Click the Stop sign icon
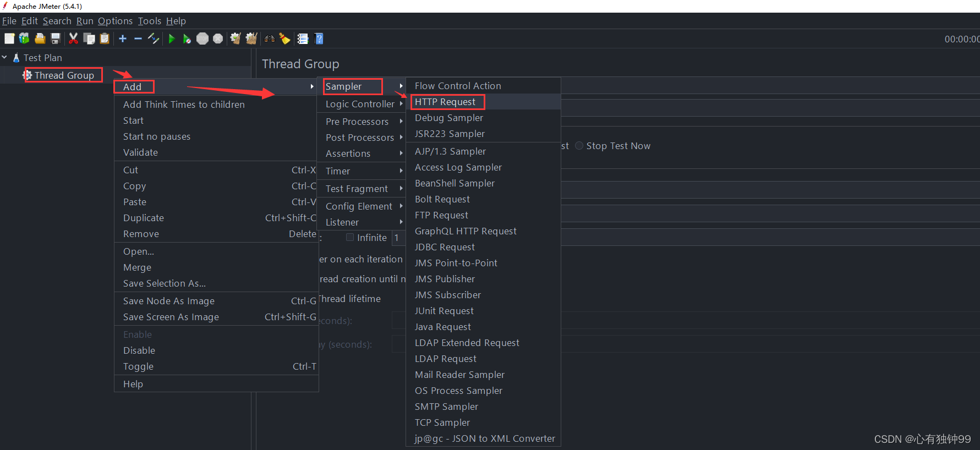Image resolution: width=980 pixels, height=450 pixels. (x=202, y=39)
